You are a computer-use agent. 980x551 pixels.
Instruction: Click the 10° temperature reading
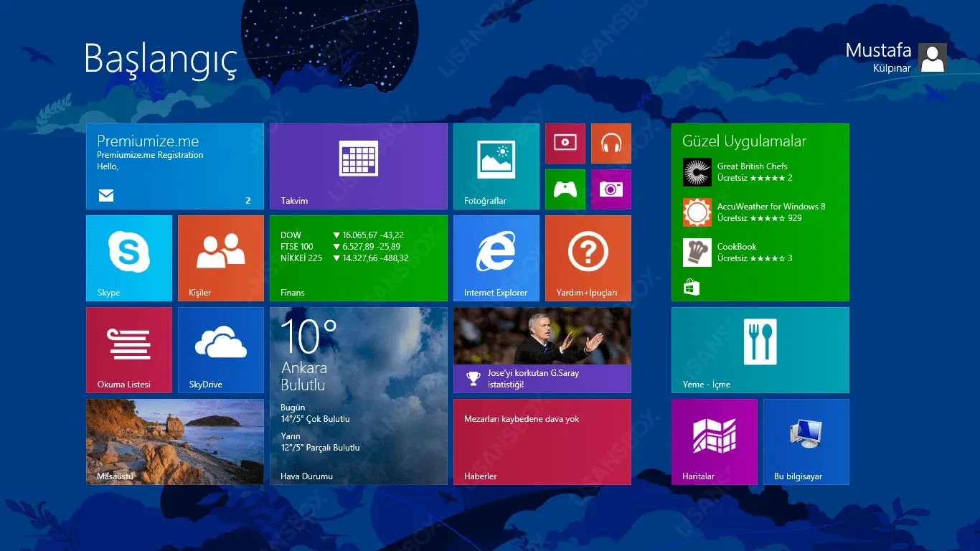308,336
